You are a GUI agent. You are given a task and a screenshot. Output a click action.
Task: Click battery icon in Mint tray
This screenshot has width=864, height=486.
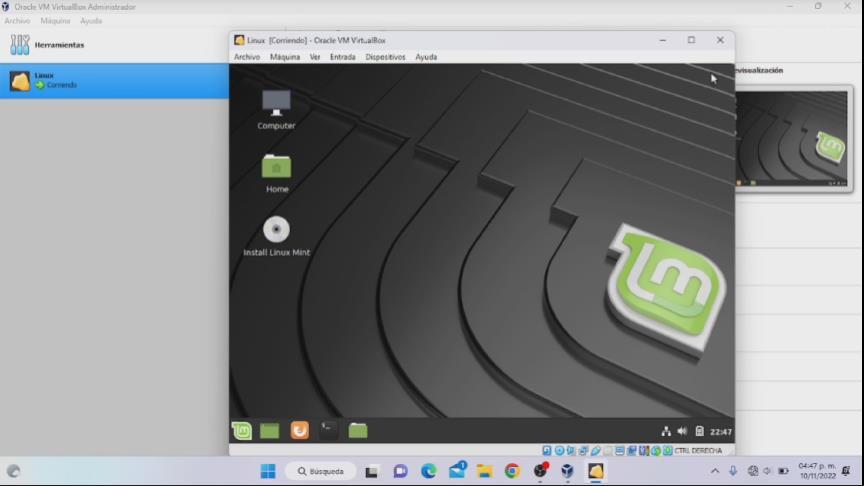(x=699, y=431)
